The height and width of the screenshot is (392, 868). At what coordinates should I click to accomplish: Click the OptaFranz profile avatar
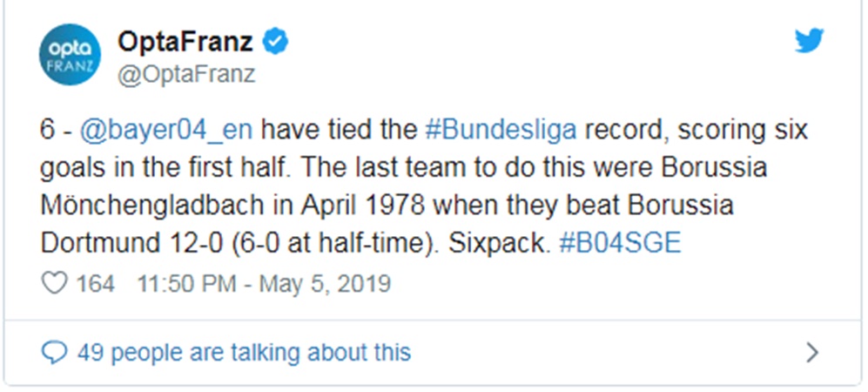pos(64,53)
